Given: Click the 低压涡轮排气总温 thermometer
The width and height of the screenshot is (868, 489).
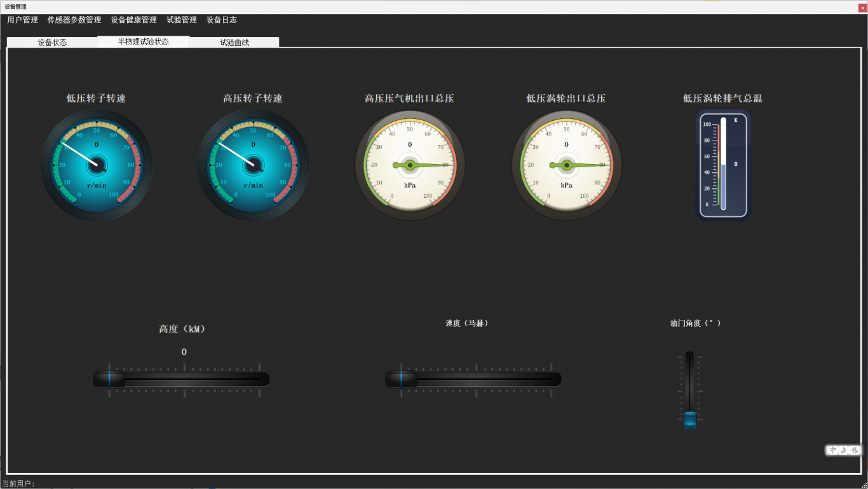Looking at the screenshot, I should tap(723, 165).
